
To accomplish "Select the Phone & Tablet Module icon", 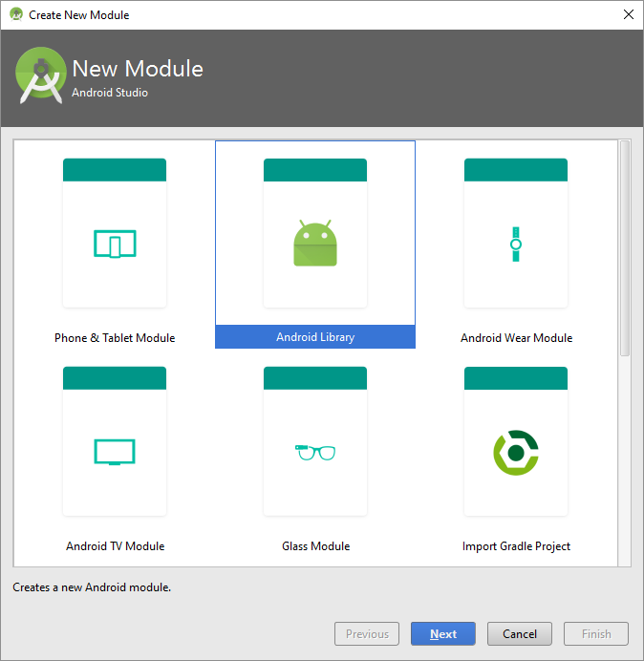I will click(115, 244).
